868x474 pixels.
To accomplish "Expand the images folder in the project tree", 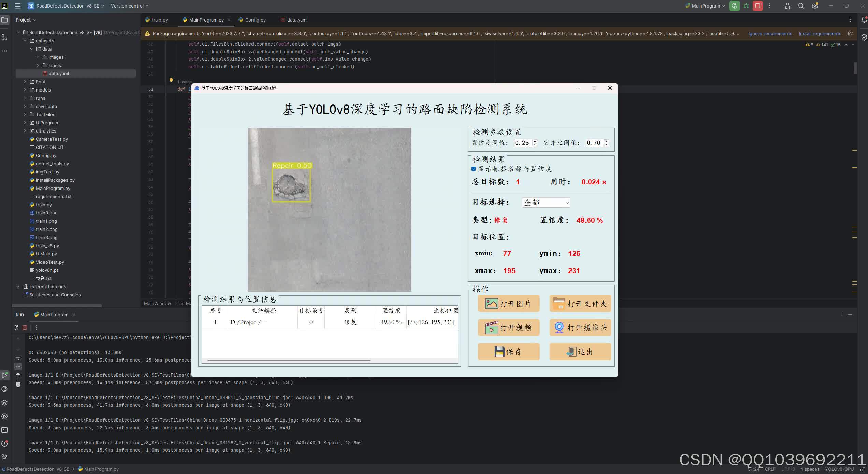I will (x=38, y=57).
